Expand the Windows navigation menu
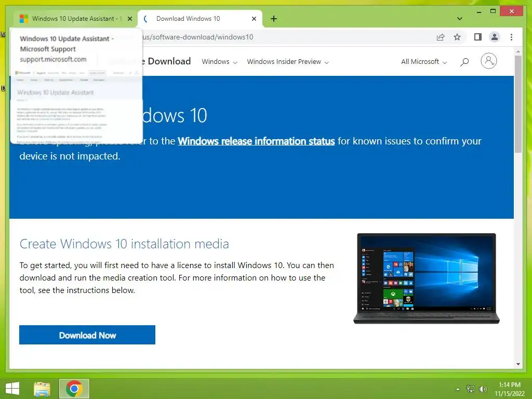This screenshot has height=399, width=532. coord(219,62)
